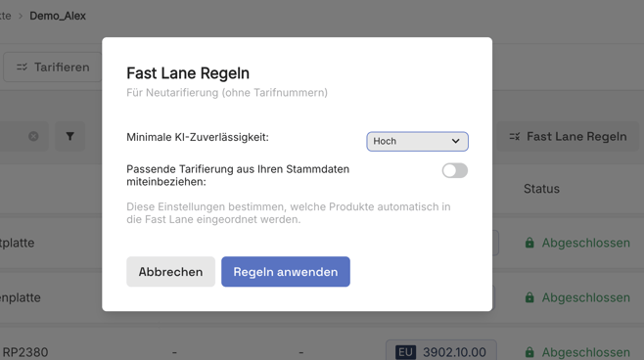Toggle the Stammdaten Tarifierung switch
The width and height of the screenshot is (644, 360).
tap(455, 171)
